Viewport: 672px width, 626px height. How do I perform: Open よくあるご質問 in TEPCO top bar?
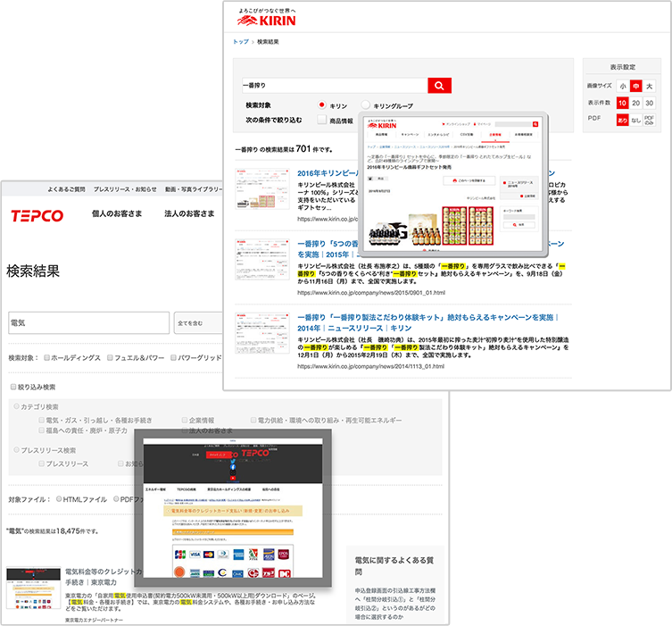(x=66, y=189)
